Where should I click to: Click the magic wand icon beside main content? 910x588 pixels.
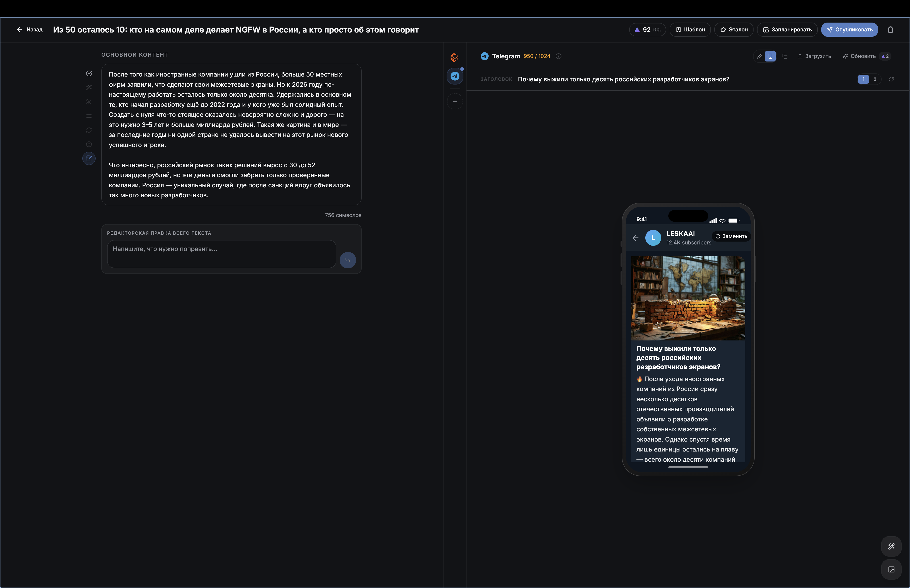coord(89,87)
